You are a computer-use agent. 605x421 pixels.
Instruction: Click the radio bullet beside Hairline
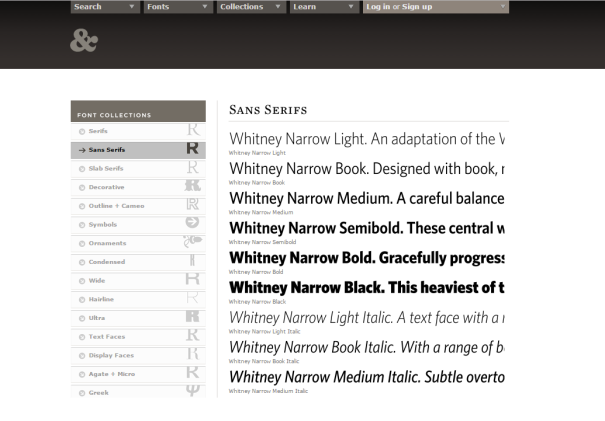pos(82,300)
